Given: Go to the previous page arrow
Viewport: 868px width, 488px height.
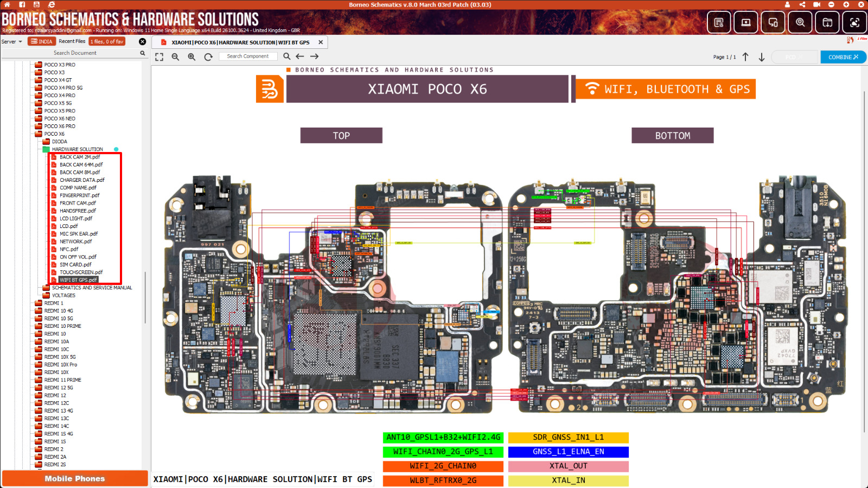Looking at the screenshot, I should coord(745,56).
